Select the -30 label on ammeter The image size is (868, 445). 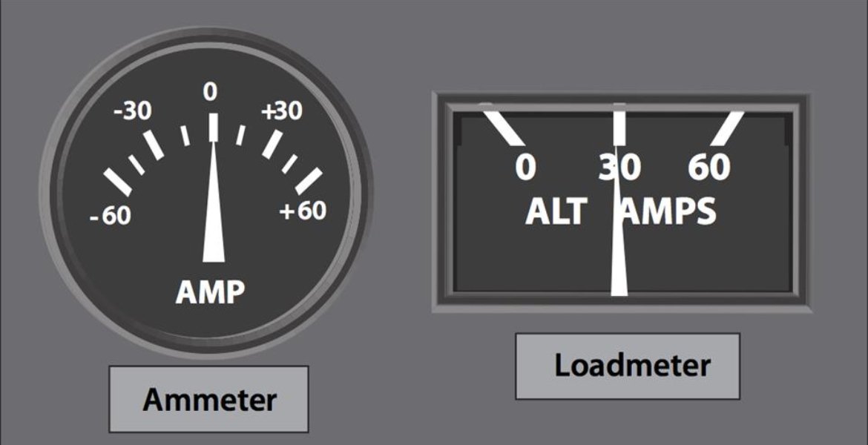tap(132, 112)
